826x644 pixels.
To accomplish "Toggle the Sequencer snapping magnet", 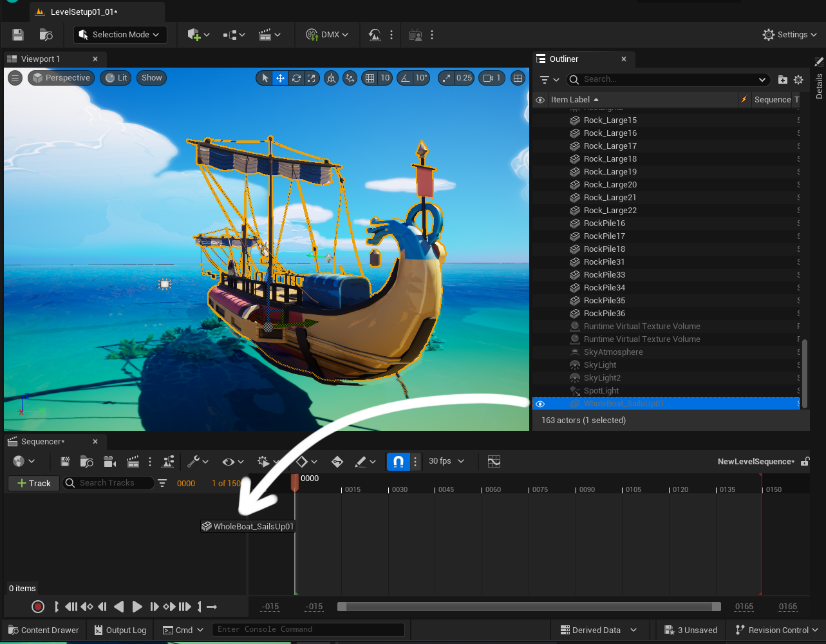I will point(398,462).
